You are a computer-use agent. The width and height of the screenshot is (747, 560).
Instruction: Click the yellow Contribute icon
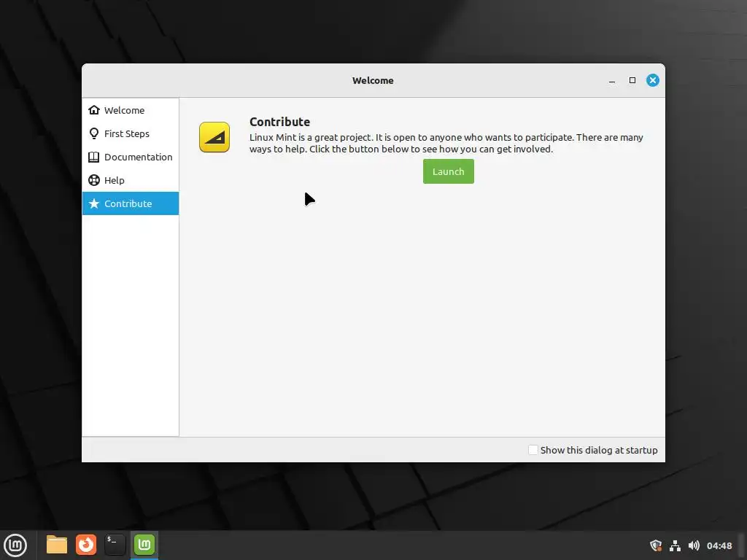(x=214, y=137)
